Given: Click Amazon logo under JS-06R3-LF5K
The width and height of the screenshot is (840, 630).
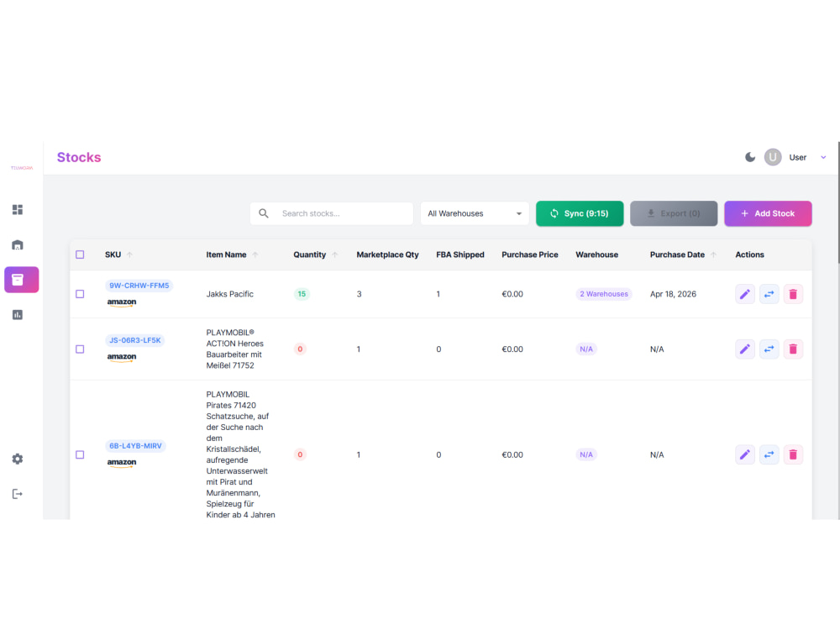Looking at the screenshot, I should pyautogui.click(x=122, y=357).
